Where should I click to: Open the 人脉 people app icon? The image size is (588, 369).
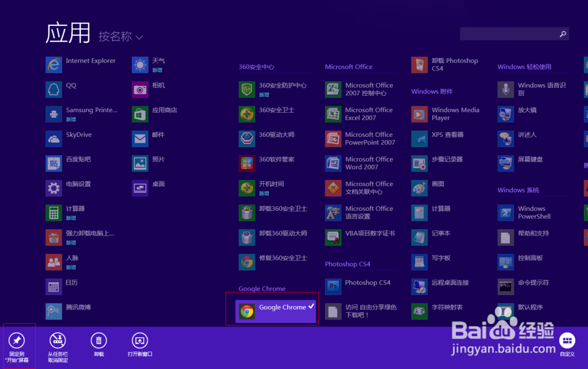tap(54, 262)
